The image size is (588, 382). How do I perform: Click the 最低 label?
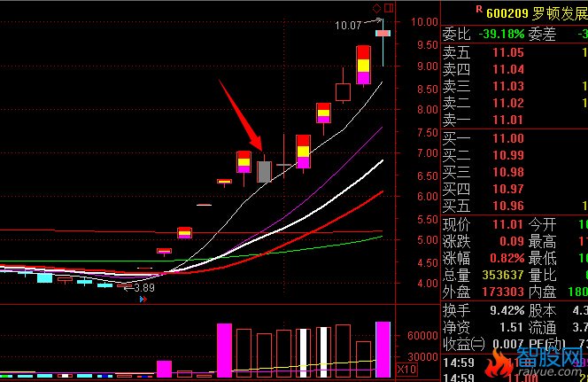point(542,258)
